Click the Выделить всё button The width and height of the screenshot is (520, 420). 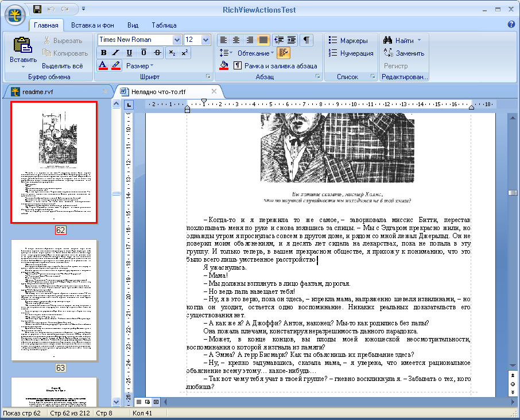[x=62, y=66]
